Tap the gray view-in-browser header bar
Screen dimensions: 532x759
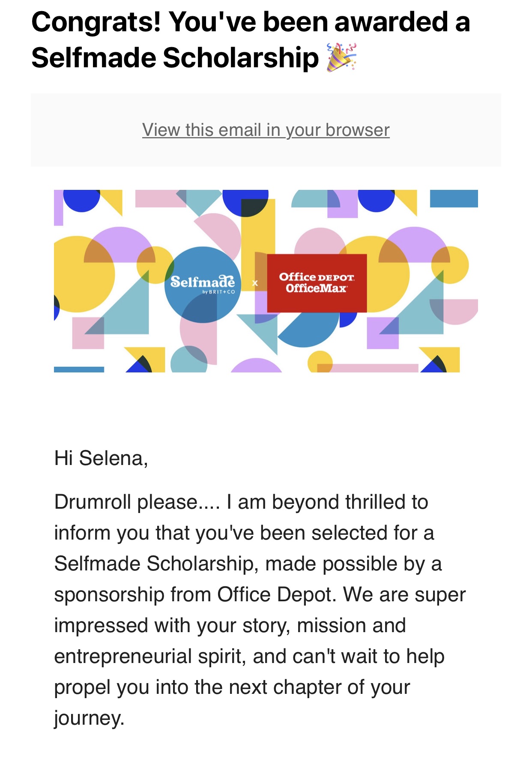(266, 130)
